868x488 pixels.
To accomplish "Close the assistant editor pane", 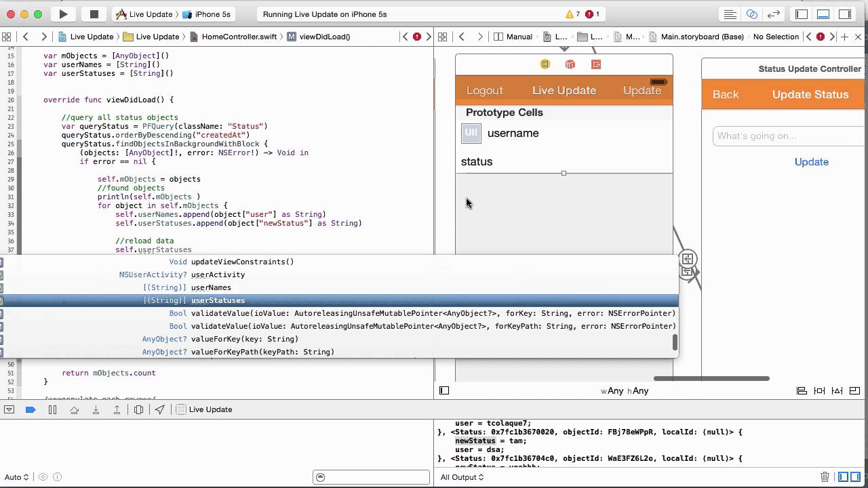I will point(859,37).
